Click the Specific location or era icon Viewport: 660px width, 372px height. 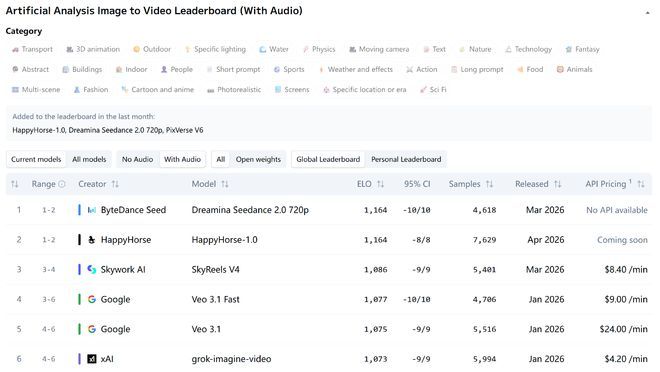click(326, 90)
